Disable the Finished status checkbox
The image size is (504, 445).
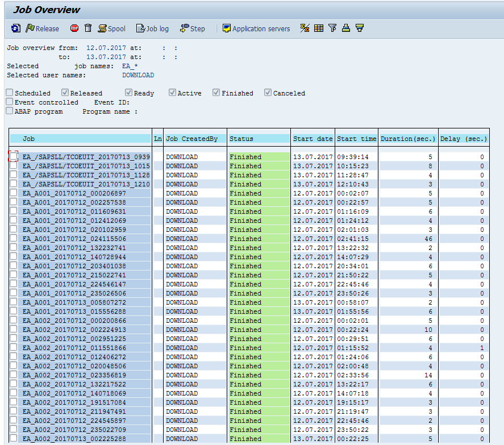coord(216,92)
